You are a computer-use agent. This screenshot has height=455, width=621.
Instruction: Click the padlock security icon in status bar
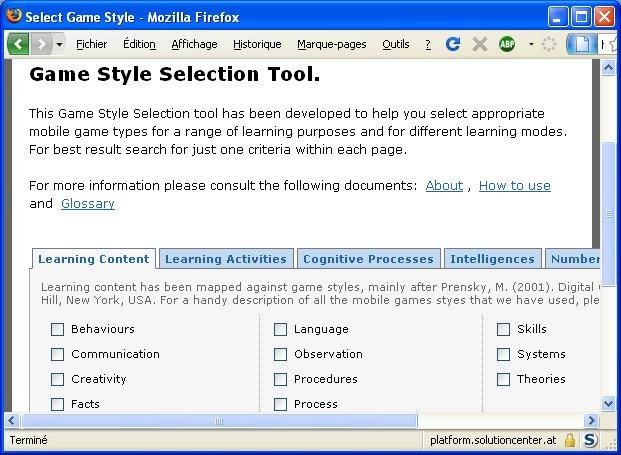click(569, 440)
